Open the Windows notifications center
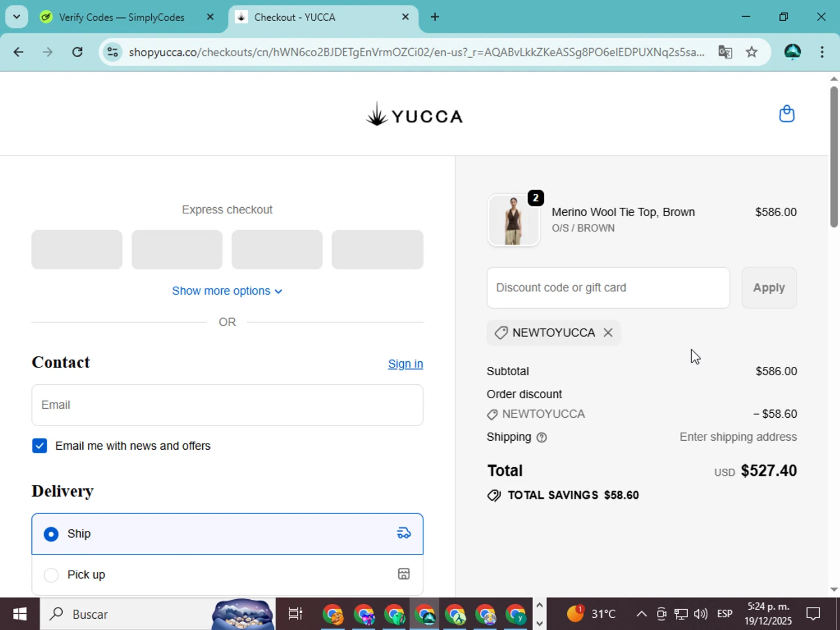 tap(813, 614)
